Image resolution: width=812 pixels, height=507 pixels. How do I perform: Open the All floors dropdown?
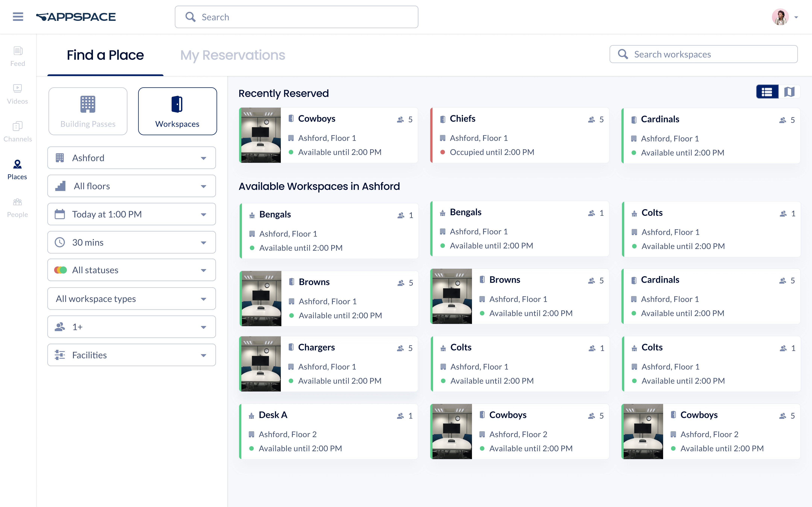(x=132, y=186)
